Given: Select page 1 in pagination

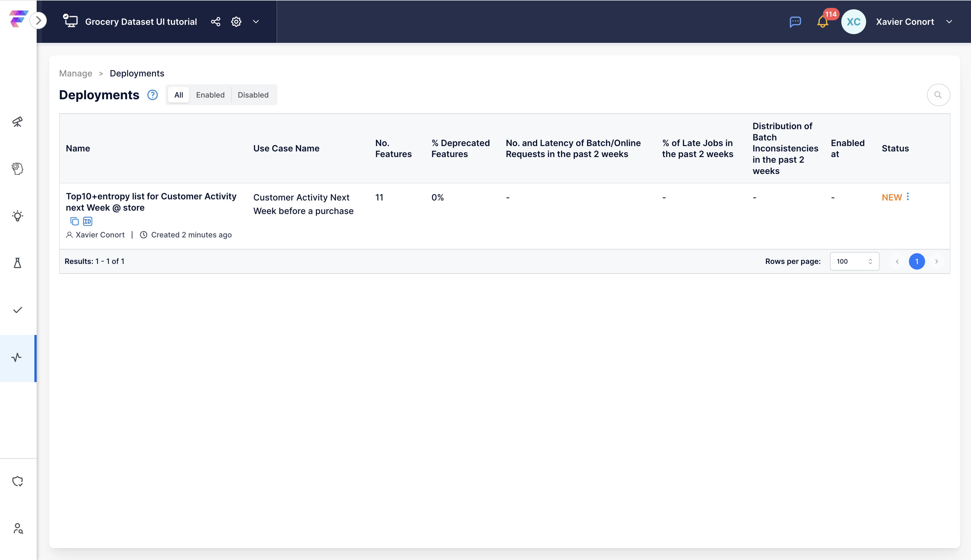Looking at the screenshot, I should [917, 262].
